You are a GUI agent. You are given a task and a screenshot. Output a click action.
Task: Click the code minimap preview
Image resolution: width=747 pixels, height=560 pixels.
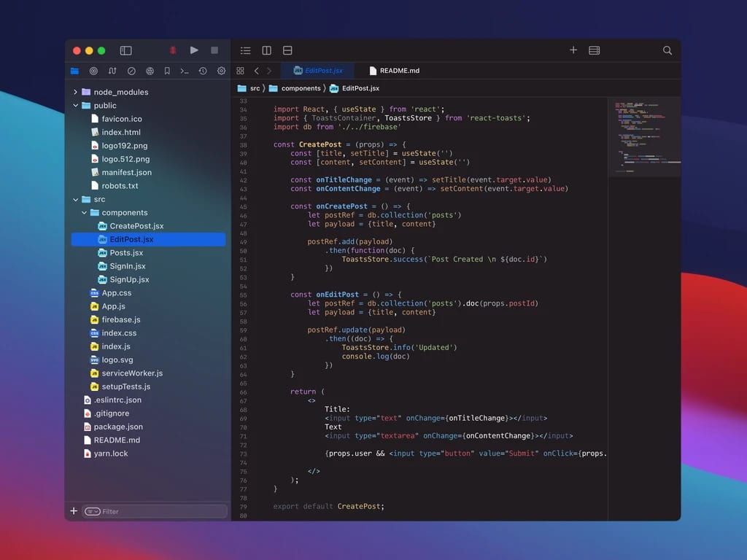(645, 137)
